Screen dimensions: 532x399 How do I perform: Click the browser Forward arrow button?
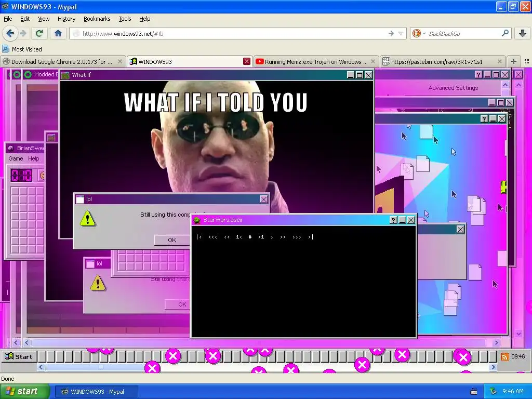click(x=23, y=33)
